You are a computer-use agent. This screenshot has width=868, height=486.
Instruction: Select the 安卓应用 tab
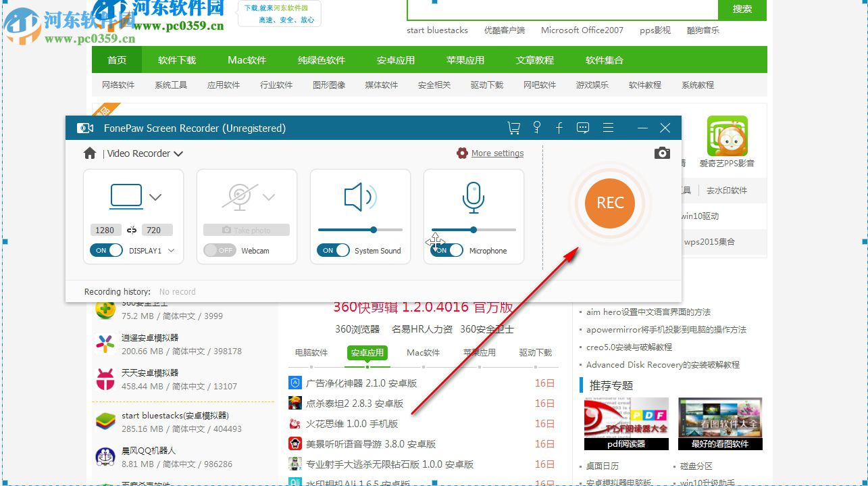click(367, 352)
